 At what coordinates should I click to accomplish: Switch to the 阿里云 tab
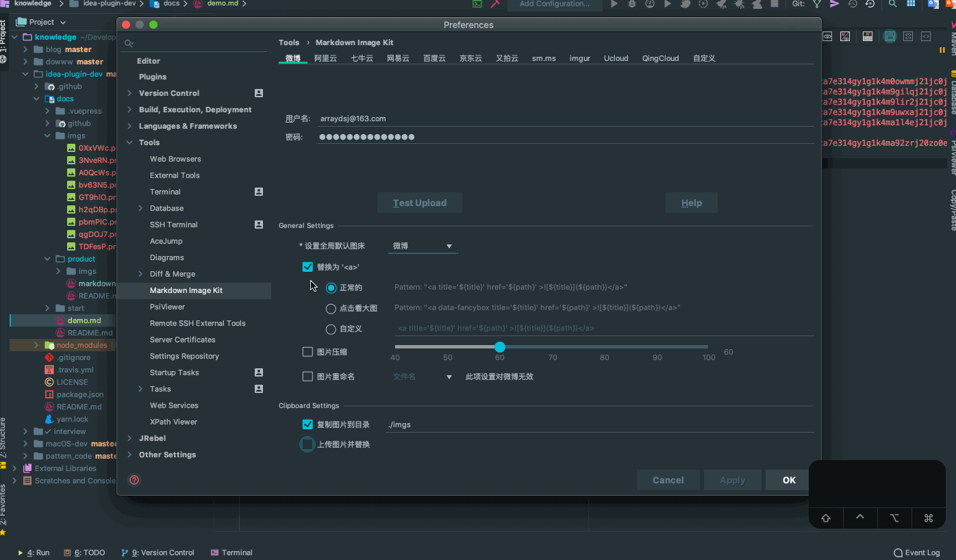click(325, 58)
